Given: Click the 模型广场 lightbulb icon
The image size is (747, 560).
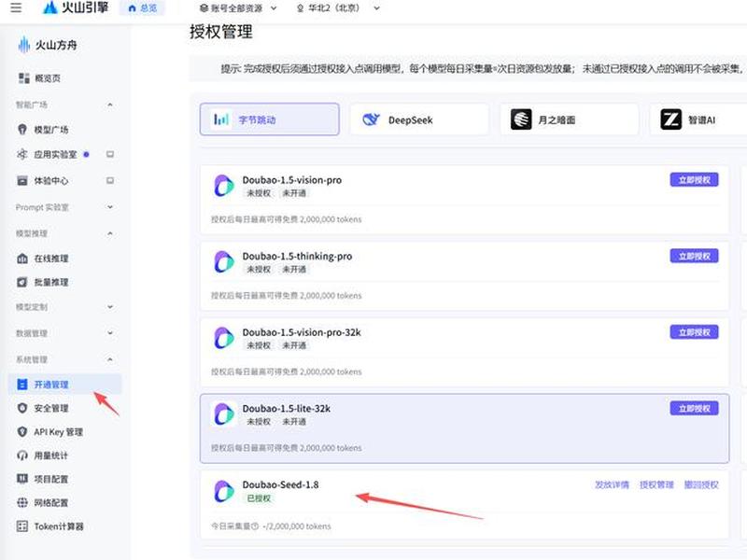Looking at the screenshot, I should [x=22, y=130].
